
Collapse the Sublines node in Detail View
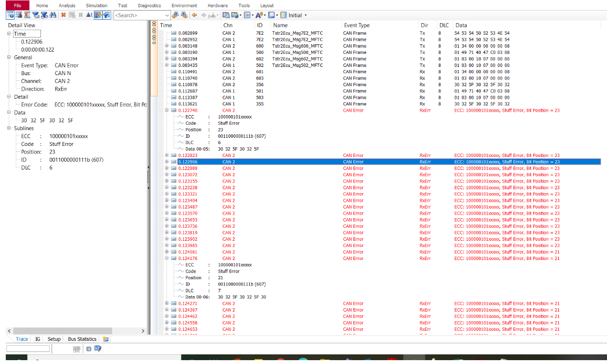click(x=9, y=129)
